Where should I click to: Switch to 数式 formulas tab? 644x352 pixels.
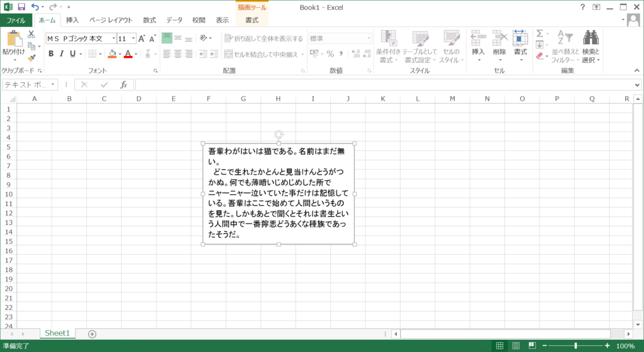click(150, 20)
